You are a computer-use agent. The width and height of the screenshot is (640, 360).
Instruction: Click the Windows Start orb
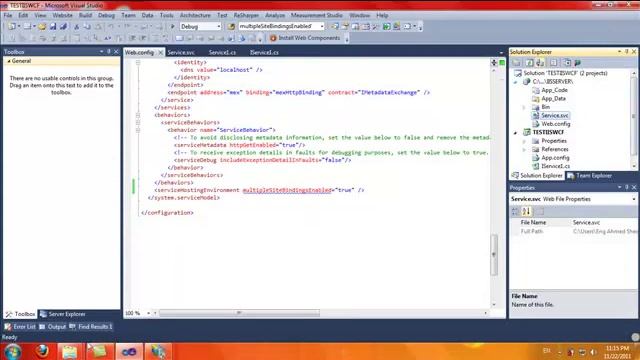pos(13,351)
